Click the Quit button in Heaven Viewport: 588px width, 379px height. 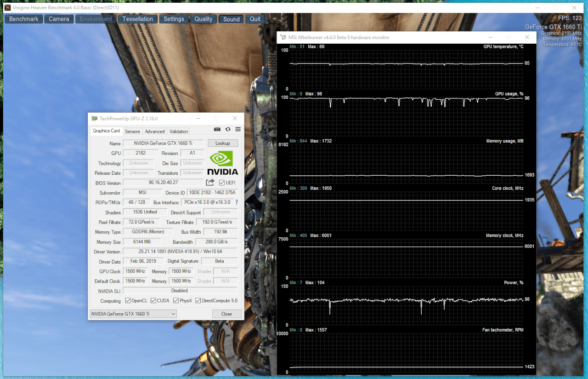(x=255, y=19)
